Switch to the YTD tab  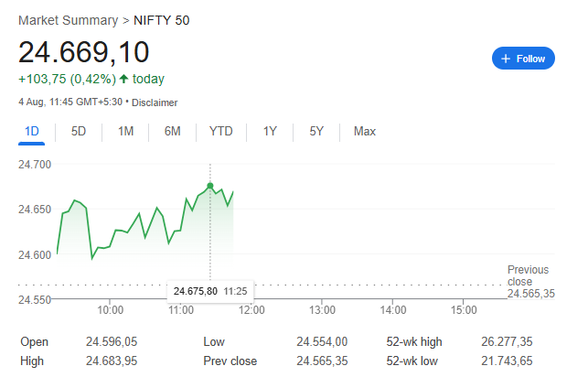click(220, 131)
